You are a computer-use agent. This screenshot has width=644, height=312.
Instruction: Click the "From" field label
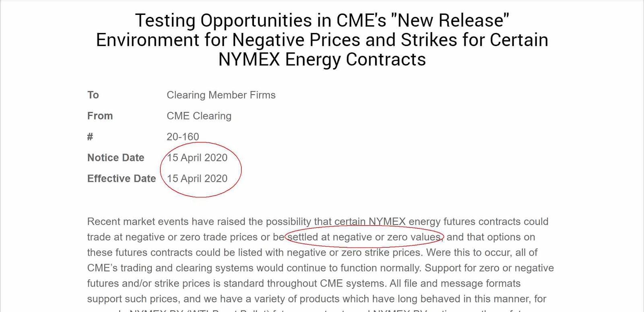100,116
